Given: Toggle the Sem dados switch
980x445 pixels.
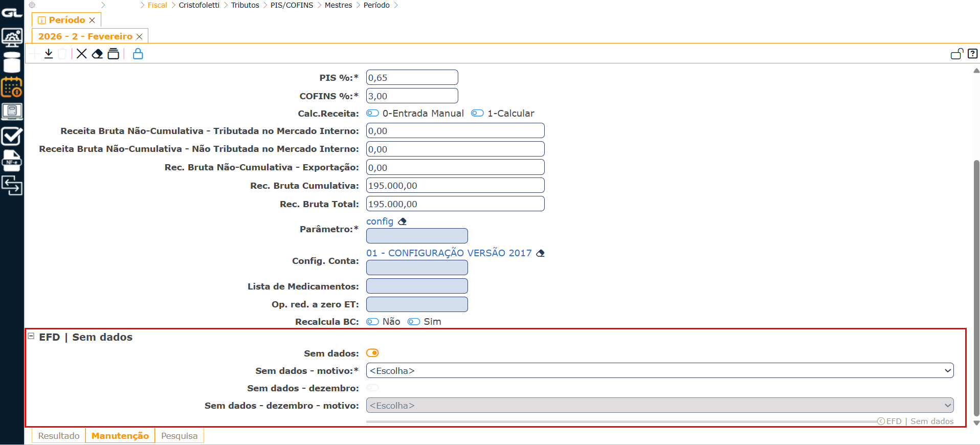Looking at the screenshot, I should [372, 353].
